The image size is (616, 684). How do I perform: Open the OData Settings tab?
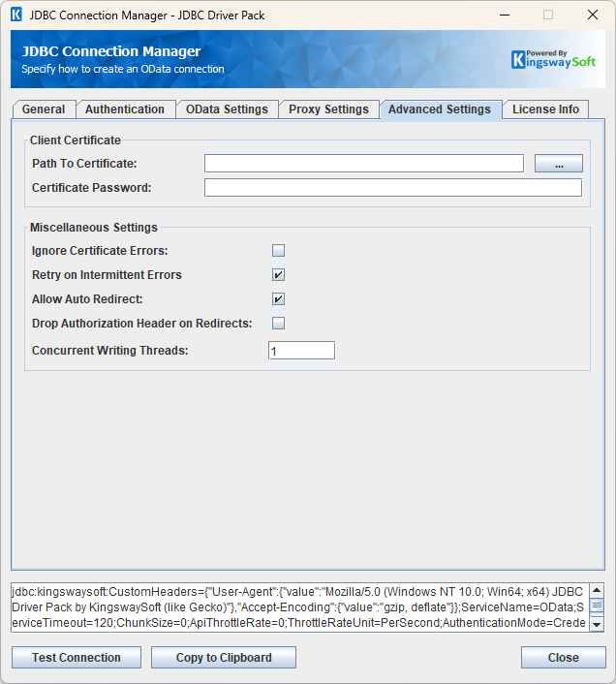pos(227,109)
